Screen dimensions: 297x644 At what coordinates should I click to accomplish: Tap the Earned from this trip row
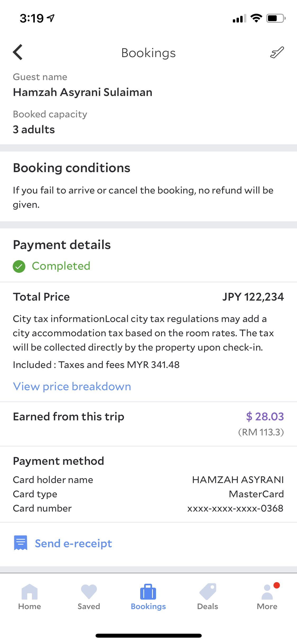tap(69, 417)
